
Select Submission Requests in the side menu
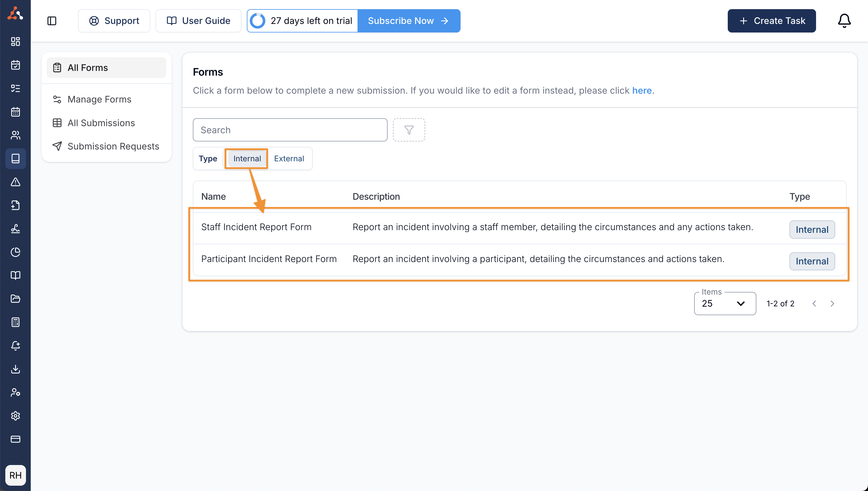[106, 146]
